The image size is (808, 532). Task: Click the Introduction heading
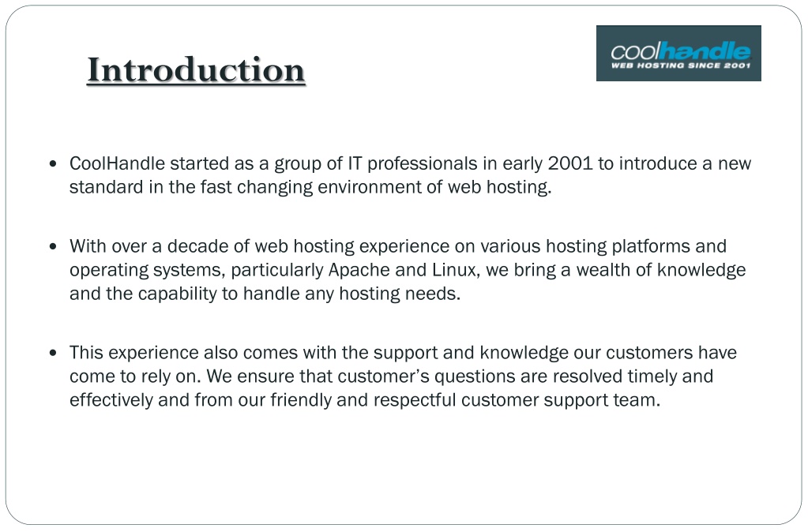196,69
